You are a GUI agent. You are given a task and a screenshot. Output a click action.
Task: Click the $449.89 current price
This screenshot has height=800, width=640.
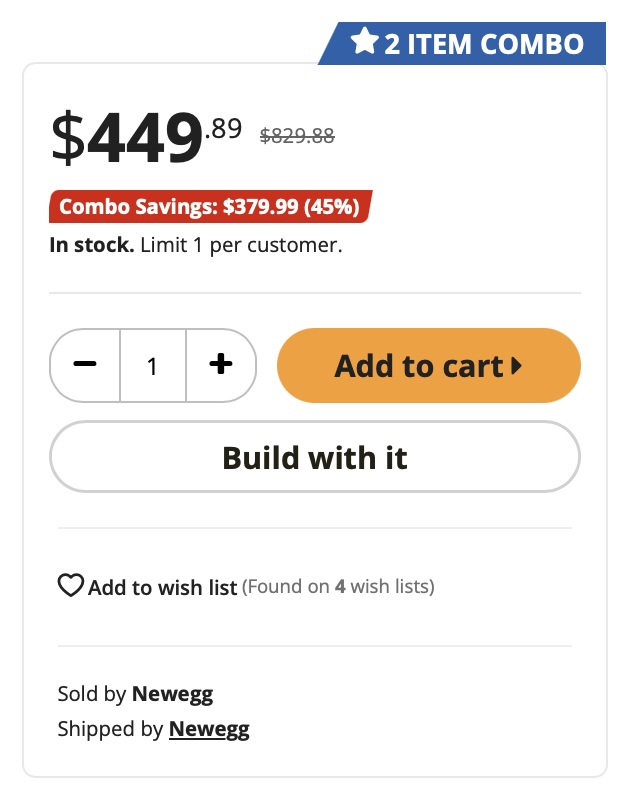147,138
